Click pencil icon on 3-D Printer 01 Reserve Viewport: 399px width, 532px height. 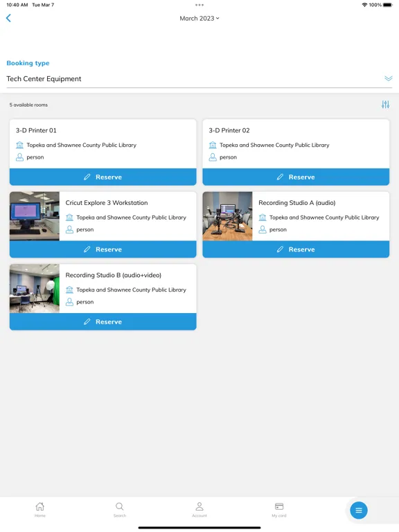[x=87, y=177]
